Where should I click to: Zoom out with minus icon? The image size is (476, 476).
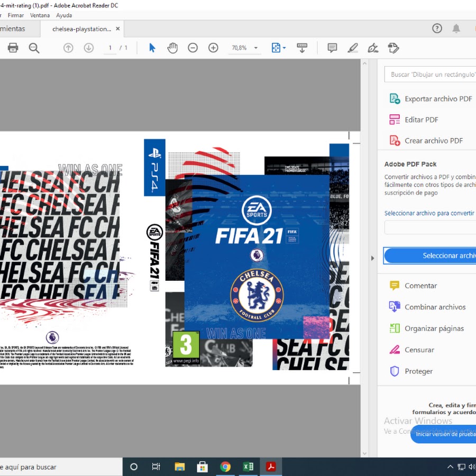click(193, 48)
